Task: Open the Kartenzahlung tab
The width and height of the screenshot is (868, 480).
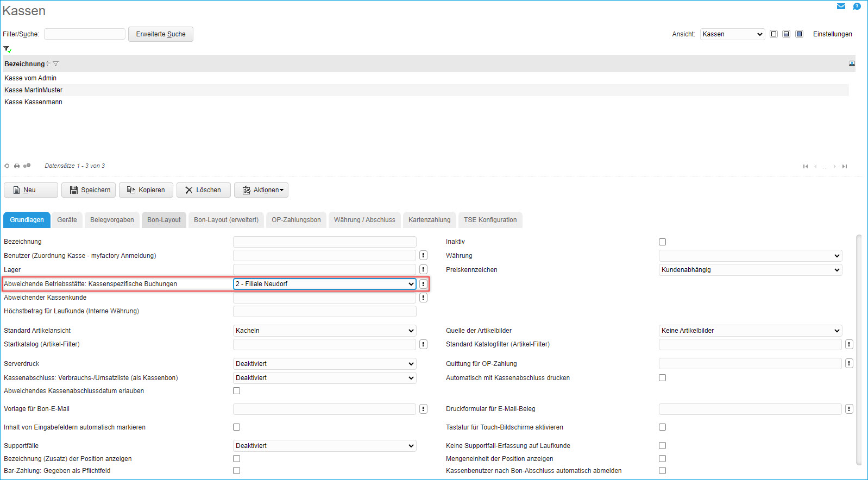Action: (430, 220)
